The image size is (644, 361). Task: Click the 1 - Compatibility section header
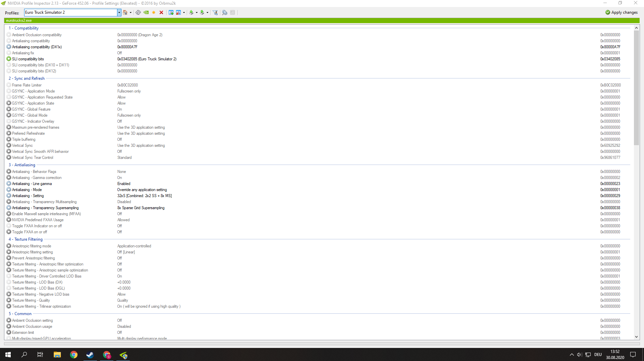23,28
